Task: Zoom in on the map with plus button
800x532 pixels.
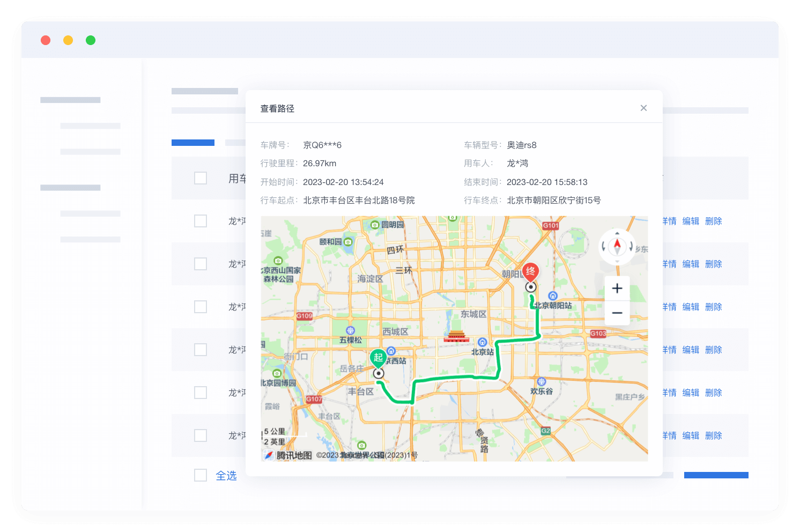Action: (x=617, y=289)
